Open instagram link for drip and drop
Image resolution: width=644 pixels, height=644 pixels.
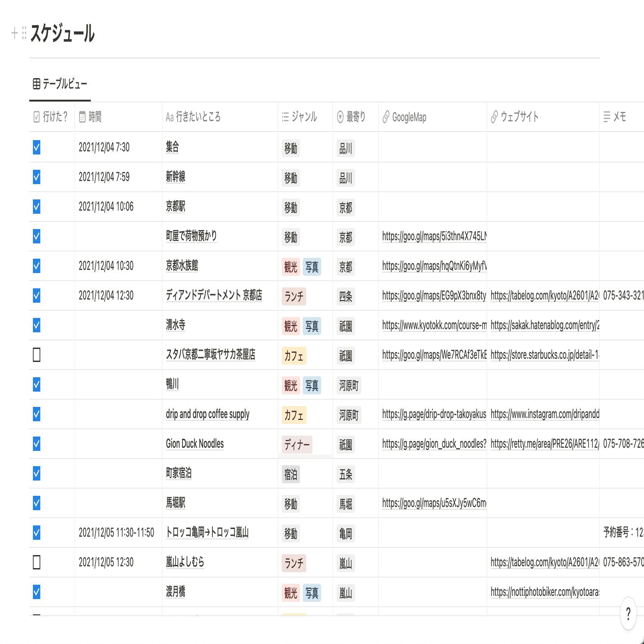545,414
